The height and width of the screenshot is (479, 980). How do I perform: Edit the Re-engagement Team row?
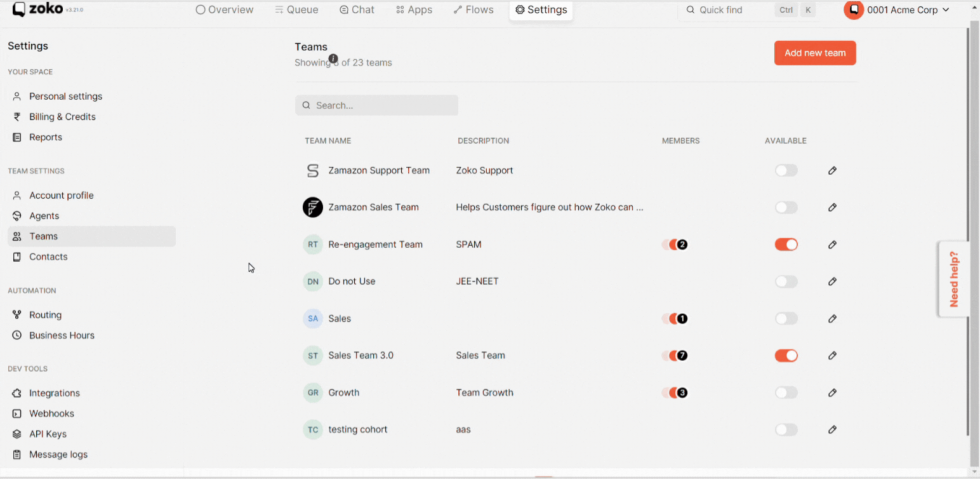(832, 245)
